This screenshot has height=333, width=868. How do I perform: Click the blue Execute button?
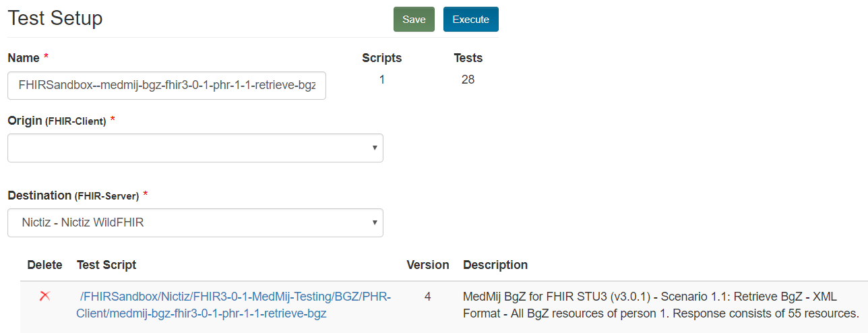tap(470, 20)
